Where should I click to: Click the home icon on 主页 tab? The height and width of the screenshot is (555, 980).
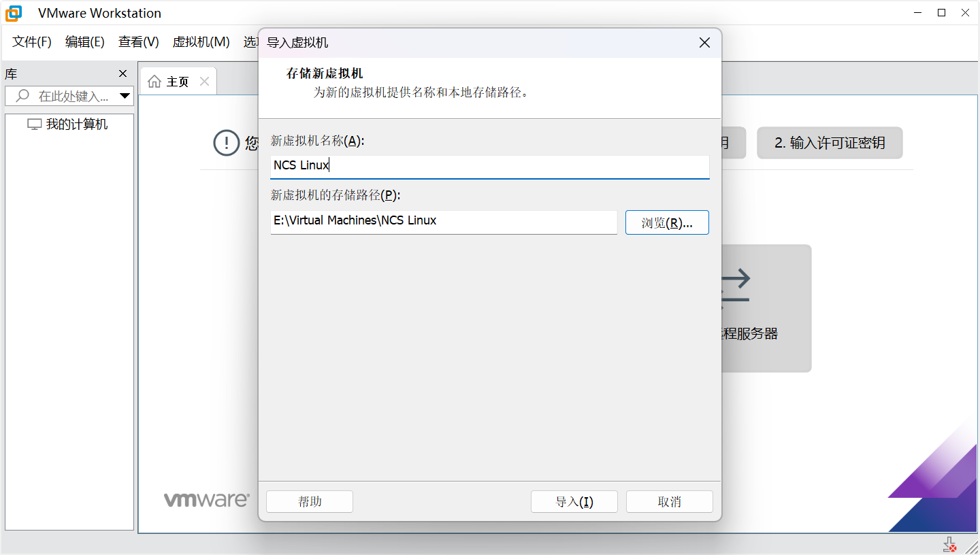click(x=154, y=82)
